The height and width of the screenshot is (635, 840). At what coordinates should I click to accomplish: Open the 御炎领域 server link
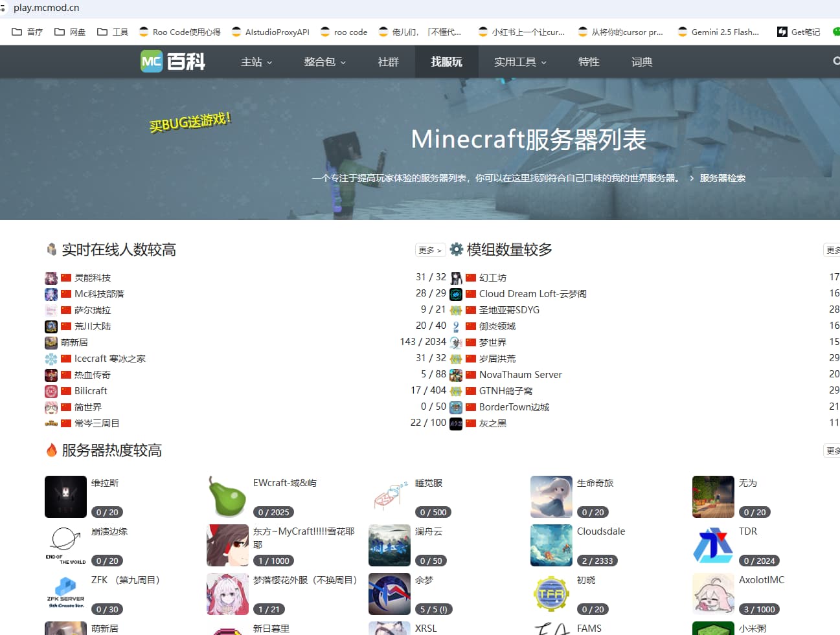(497, 327)
